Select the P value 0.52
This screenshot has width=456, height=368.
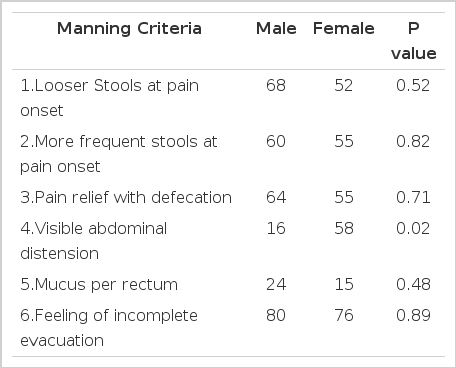(413, 85)
